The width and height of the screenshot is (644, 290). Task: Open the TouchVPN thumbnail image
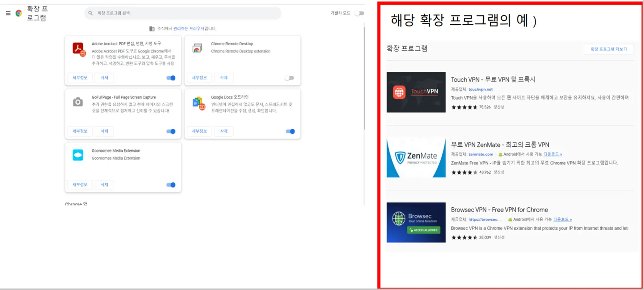click(x=416, y=92)
